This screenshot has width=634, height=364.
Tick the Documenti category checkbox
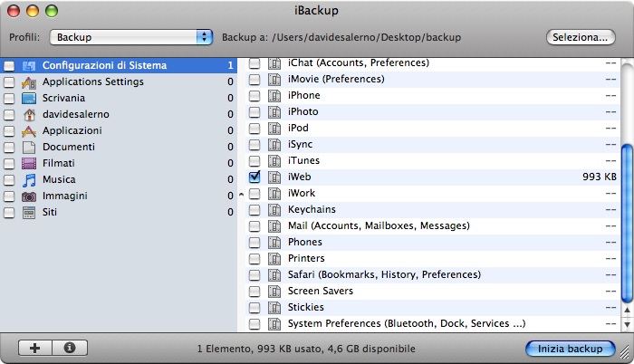pyautogui.click(x=9, y=148)
